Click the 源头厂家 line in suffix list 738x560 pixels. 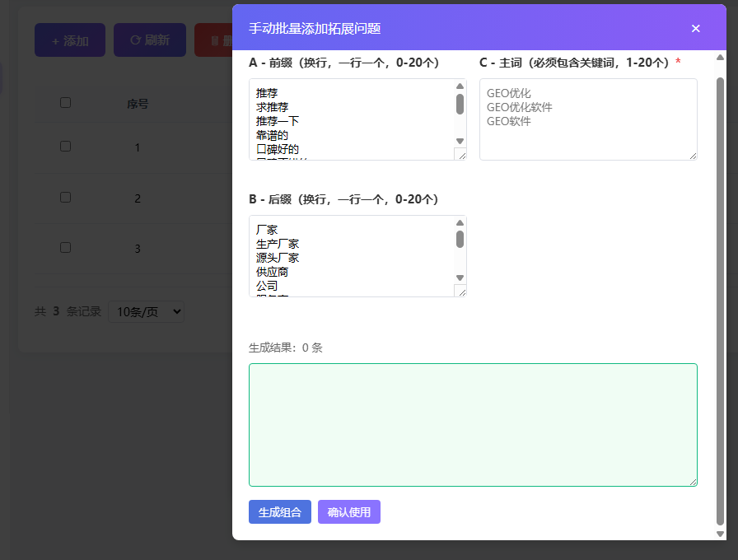278,258
